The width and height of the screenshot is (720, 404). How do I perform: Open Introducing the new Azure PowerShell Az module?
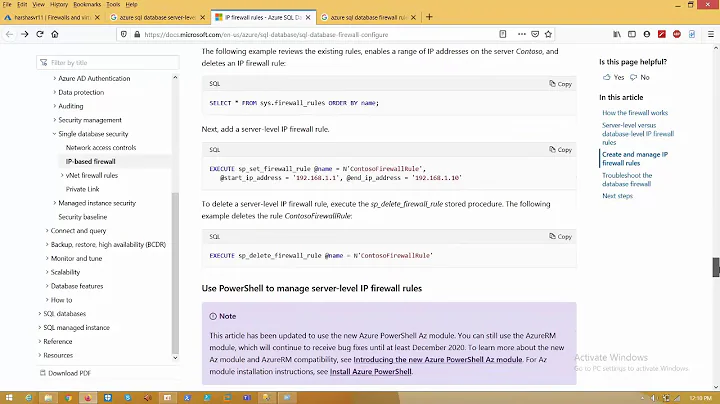tap(438, 359)
